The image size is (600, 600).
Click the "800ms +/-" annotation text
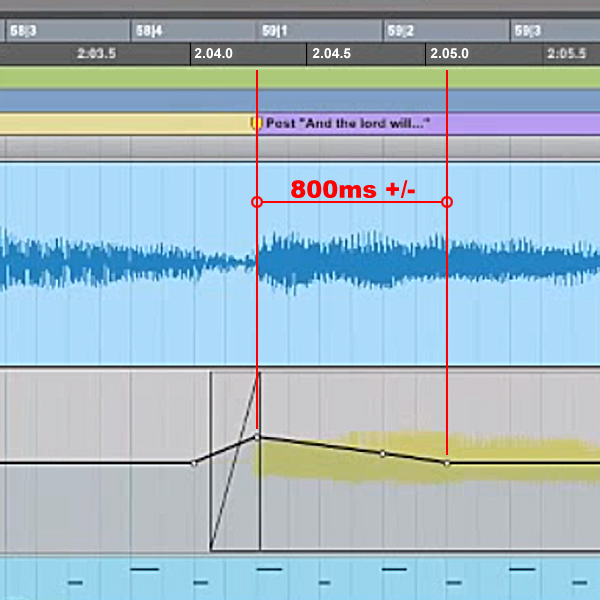(352, 189)
